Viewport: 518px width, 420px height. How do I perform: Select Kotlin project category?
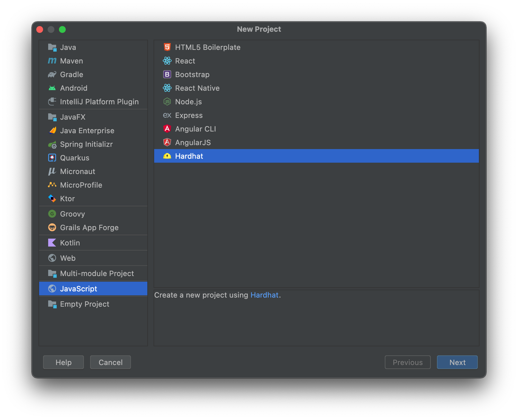(x=93, y=243)
